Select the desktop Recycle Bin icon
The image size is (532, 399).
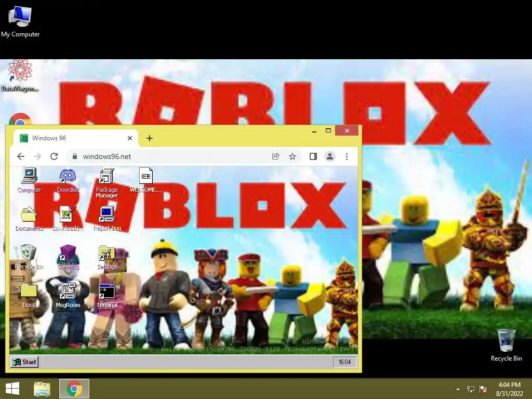pyautogui.click(x=506, y=345)
